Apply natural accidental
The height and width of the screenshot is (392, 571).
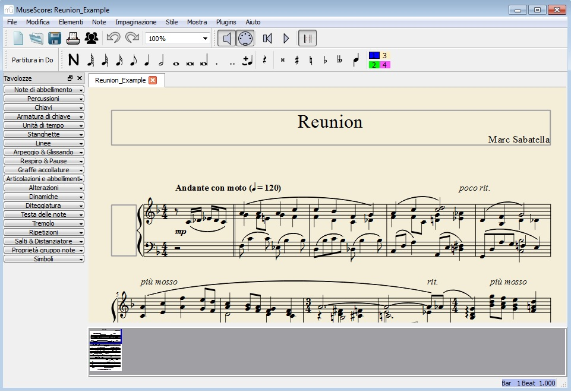(311, 60)
